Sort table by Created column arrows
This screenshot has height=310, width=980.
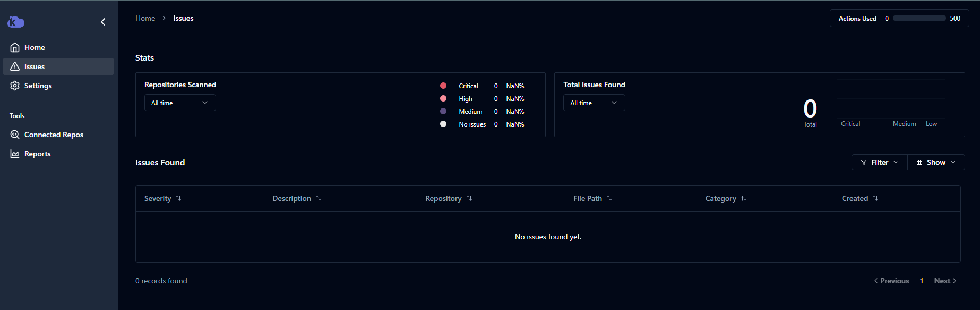click(875, 198)
